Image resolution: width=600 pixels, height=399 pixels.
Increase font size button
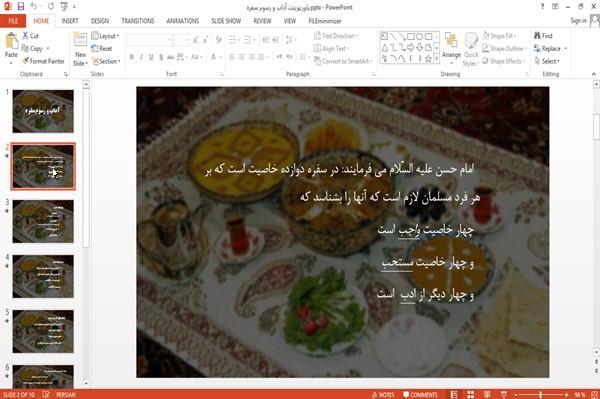pos(196,40)
